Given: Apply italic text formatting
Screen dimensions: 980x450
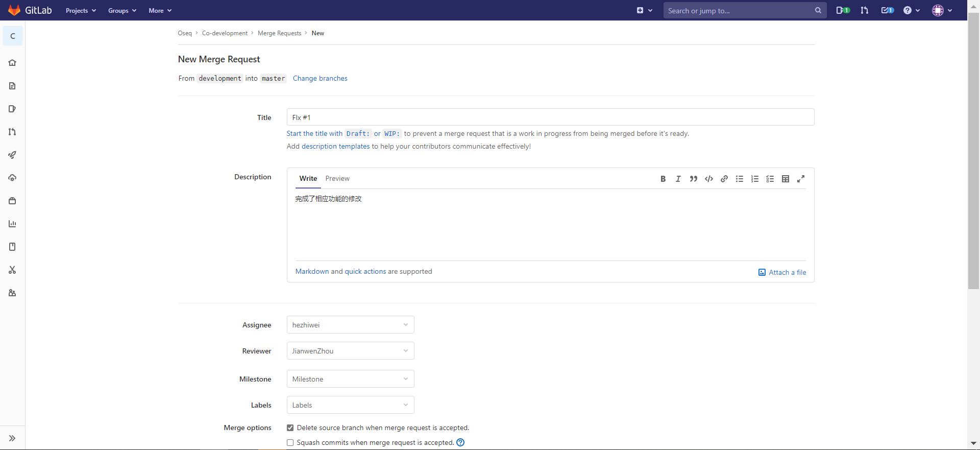Looking at the screenshot, I should coord(678,179).
